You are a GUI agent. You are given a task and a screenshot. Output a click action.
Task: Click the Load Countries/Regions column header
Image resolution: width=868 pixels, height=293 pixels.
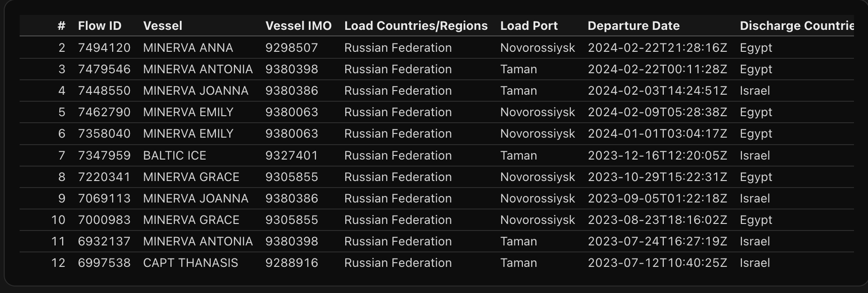[x=416, y=26]
